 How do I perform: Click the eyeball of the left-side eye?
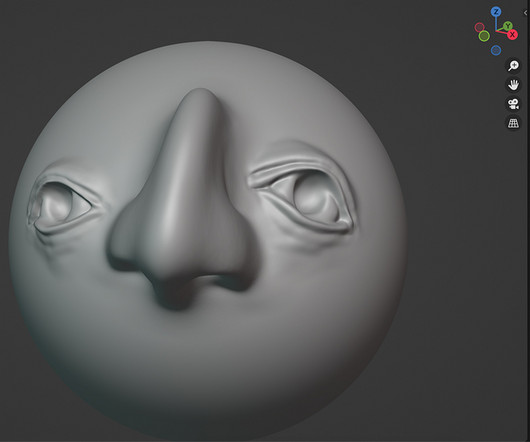tap(57, 204)
